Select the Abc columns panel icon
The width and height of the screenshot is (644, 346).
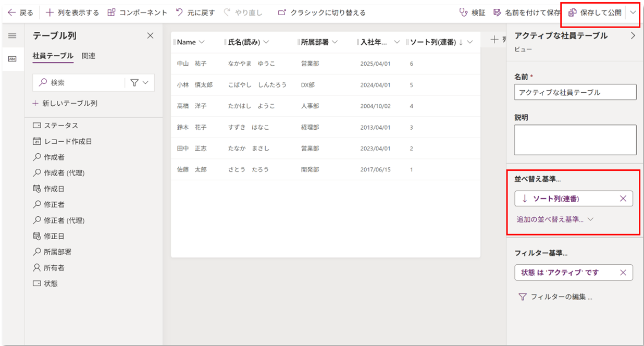12,59
